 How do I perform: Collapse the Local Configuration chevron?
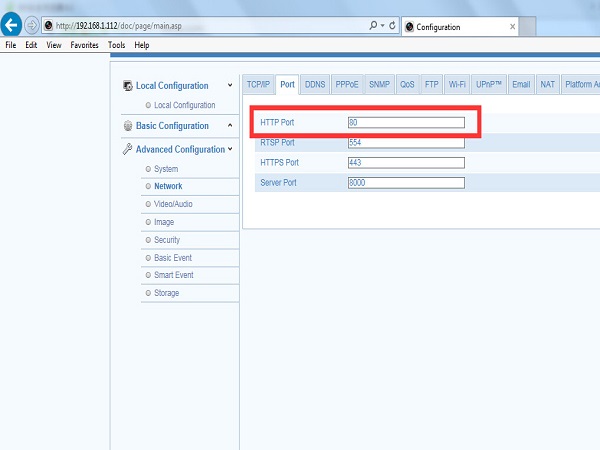click(230, 85)
